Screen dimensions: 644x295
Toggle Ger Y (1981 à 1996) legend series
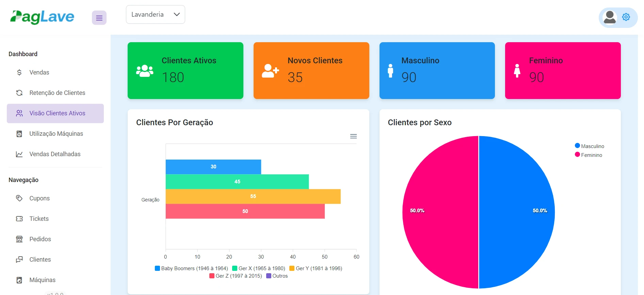(316, 268)
